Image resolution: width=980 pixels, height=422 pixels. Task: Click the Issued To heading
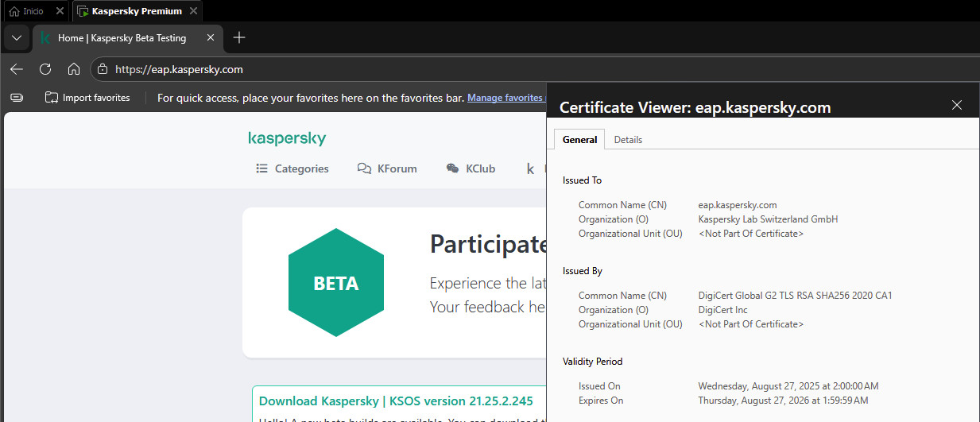[x=582, y=180]
